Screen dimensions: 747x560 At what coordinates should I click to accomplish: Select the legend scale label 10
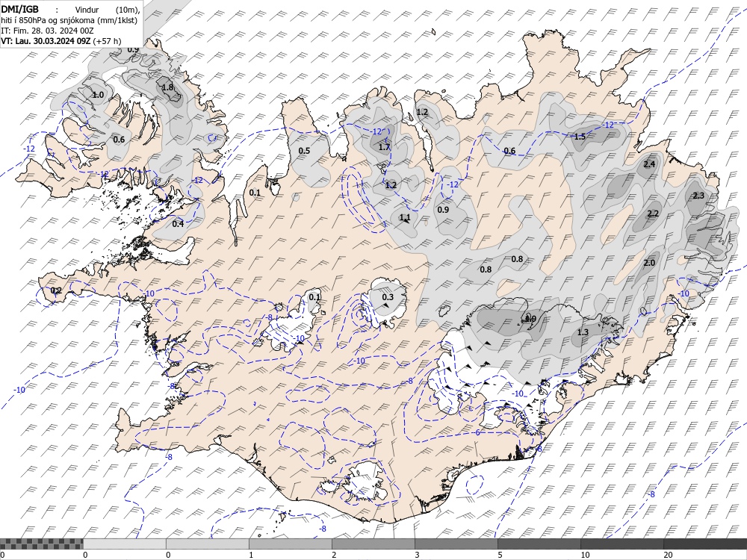click(585, 555)
